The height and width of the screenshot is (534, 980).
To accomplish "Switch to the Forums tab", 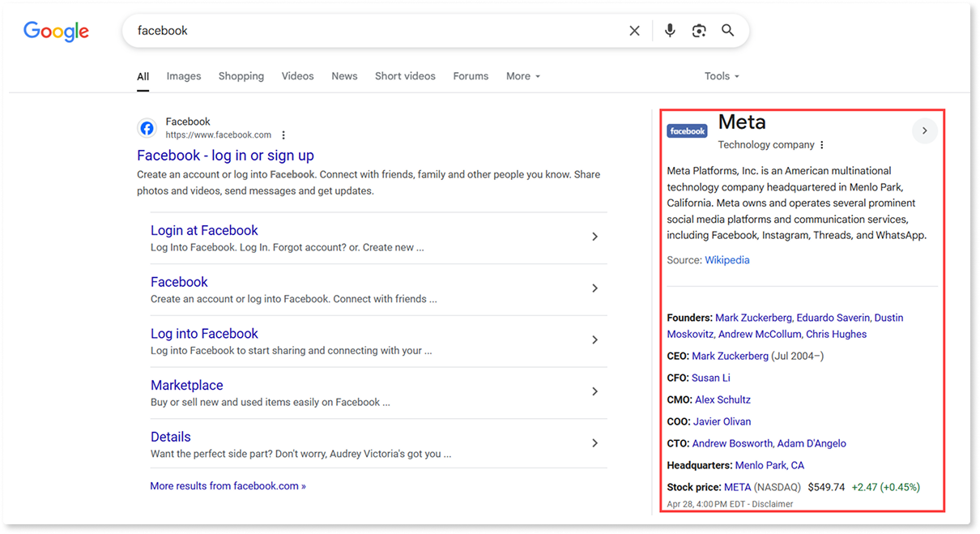I will 471,76.
